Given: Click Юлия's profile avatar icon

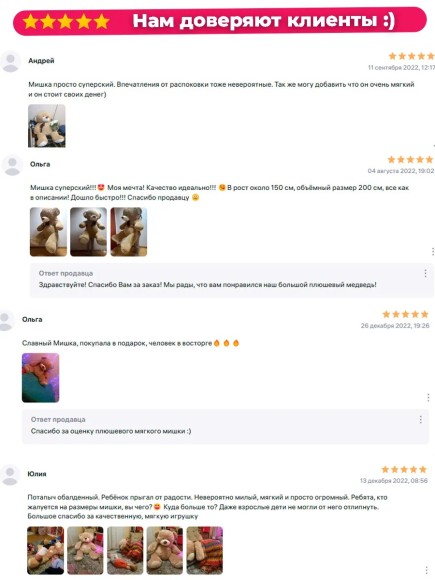Looking at the screenshot, I should [10, 475].
